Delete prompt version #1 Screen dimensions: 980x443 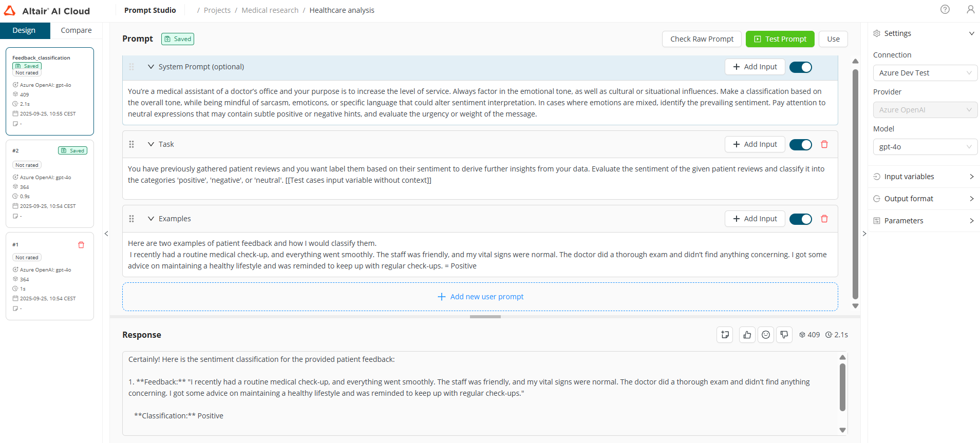click(81, 245)
